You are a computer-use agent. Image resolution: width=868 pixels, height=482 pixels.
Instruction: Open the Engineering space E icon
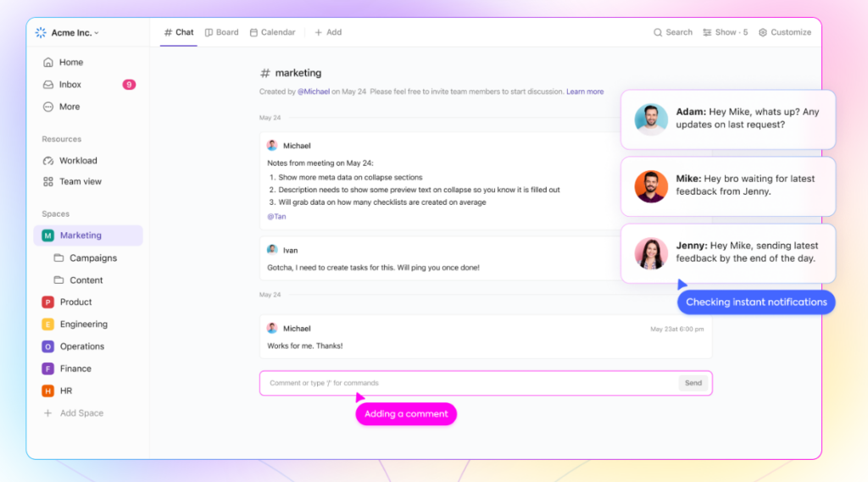tap(48, 324)
